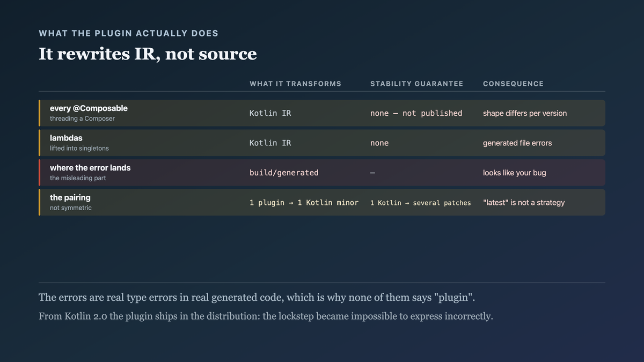644x362 pixels.
Task: Click the 'threading a Composer' subtitle
Action: (x=82, y=119)
